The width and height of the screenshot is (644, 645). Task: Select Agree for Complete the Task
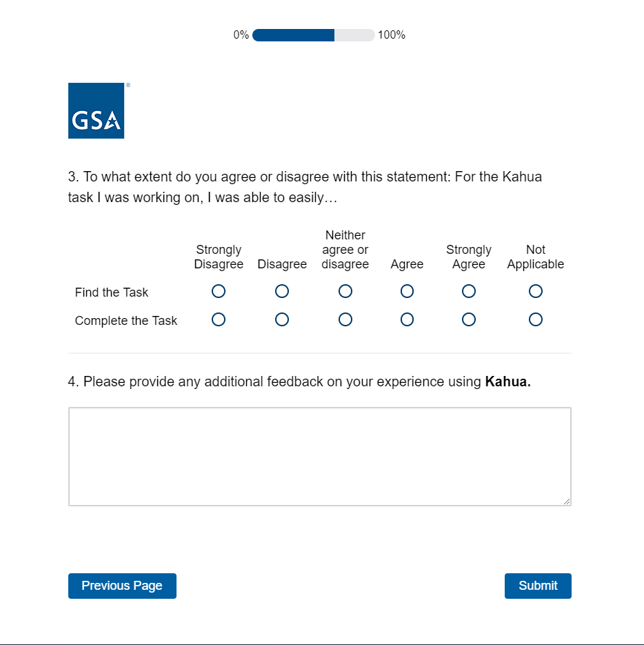[407, 319]
